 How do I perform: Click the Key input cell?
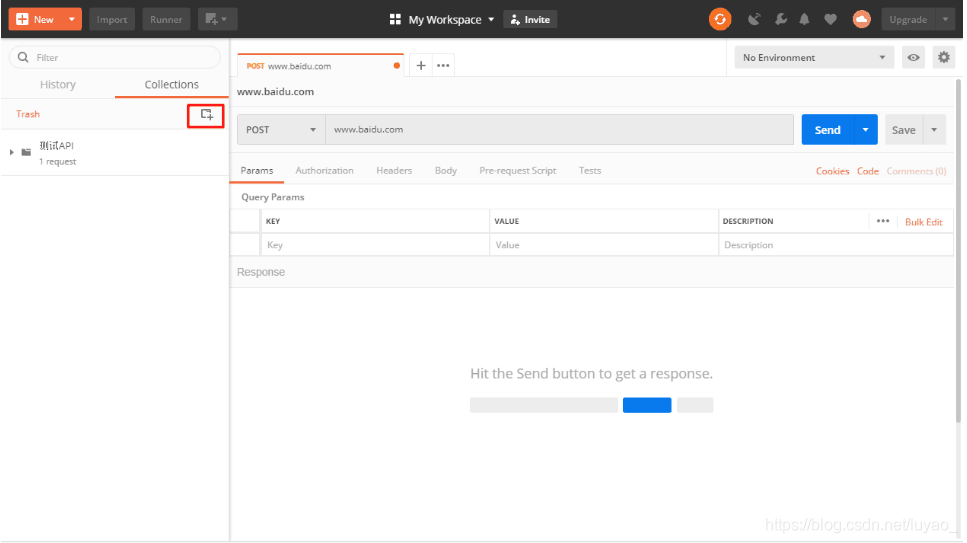coord(375,245)
